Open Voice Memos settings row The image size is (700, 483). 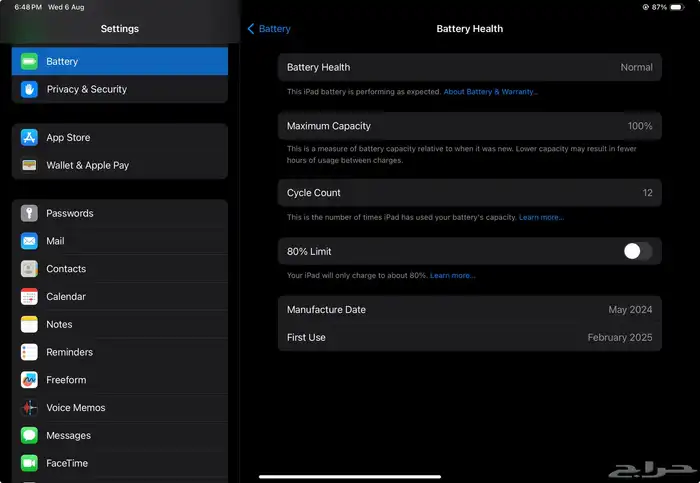pyautogui.click(x=120, y=408)
